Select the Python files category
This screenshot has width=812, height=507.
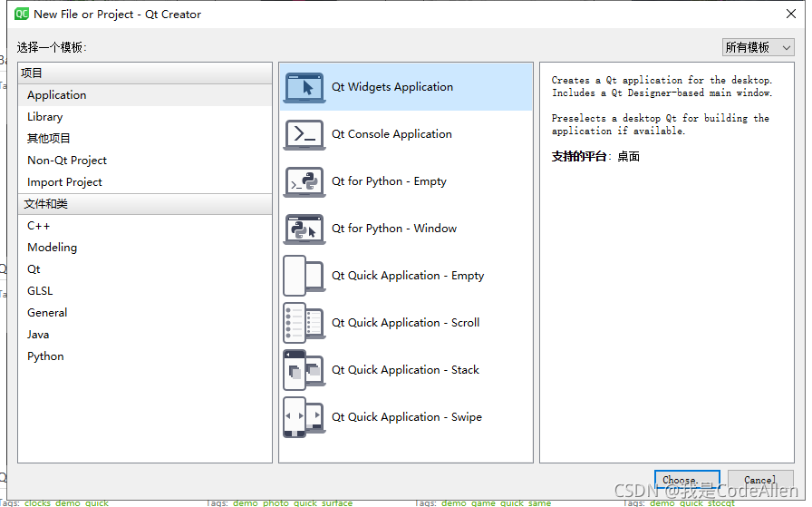[x=145, y=356]
